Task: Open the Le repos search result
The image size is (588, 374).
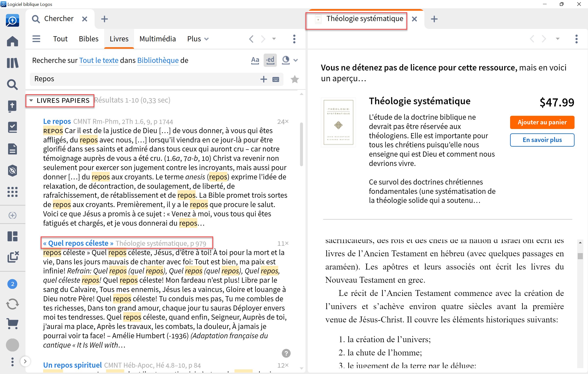Action: (x=57, y=121)
